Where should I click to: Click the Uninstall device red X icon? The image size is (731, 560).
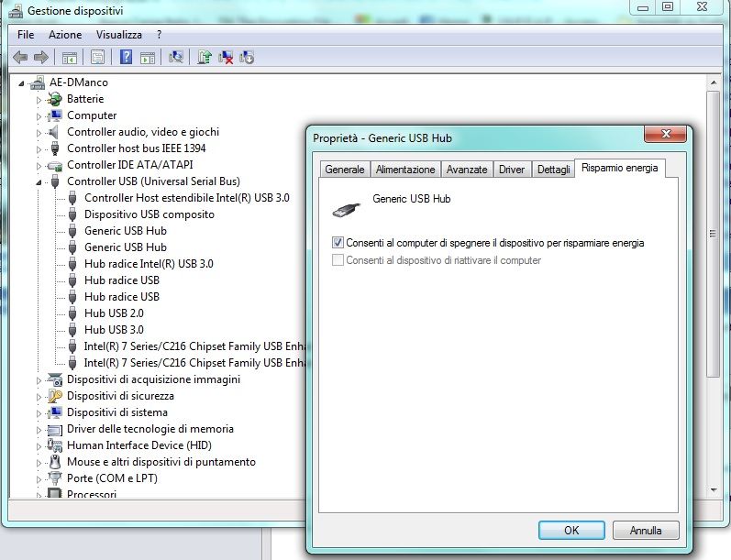click(226, 57)
